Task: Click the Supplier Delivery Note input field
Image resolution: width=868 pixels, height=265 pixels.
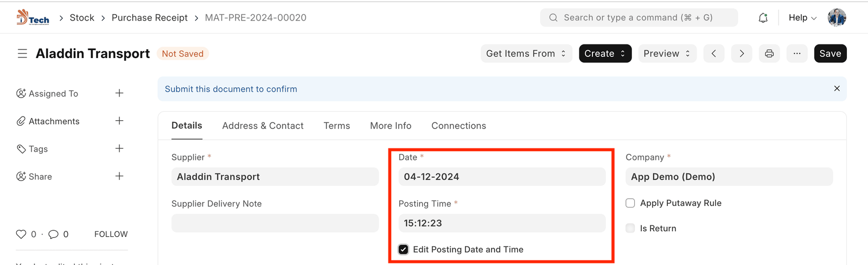Action: pos(275,223)
